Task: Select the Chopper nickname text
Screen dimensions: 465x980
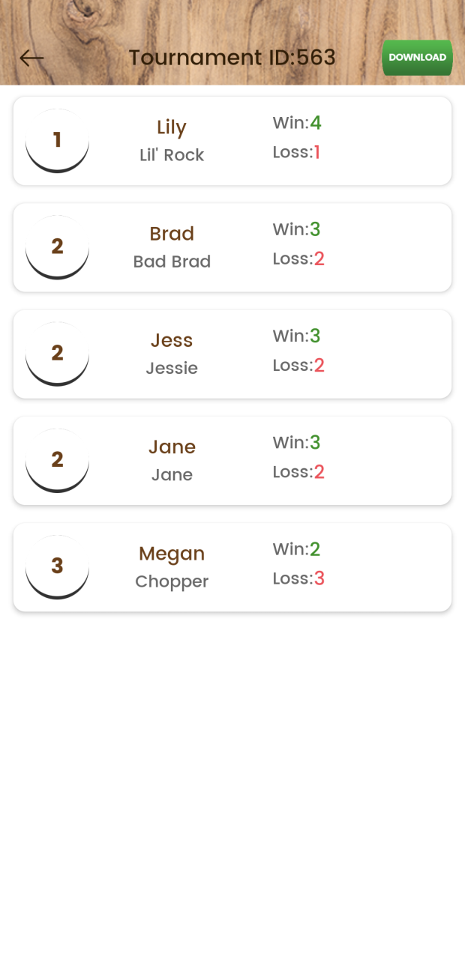Action: [x=172, y=581]
